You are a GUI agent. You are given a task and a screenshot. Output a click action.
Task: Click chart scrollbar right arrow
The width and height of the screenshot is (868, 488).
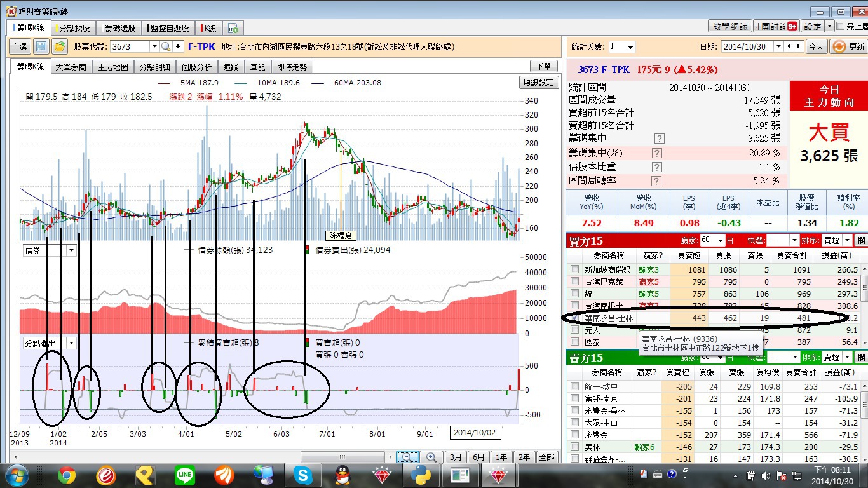(x=390, y=457)
